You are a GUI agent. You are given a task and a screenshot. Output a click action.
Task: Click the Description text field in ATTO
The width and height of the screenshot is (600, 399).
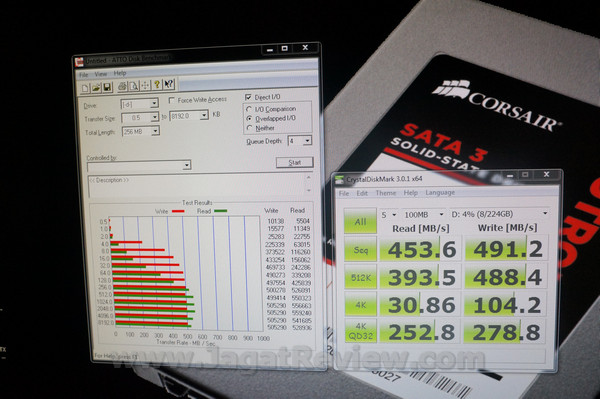point(197,186)
